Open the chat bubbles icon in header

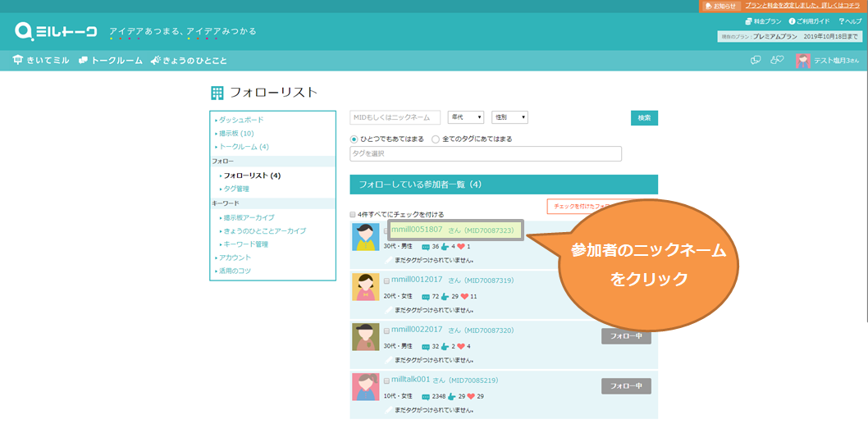[x=756, y=61]
